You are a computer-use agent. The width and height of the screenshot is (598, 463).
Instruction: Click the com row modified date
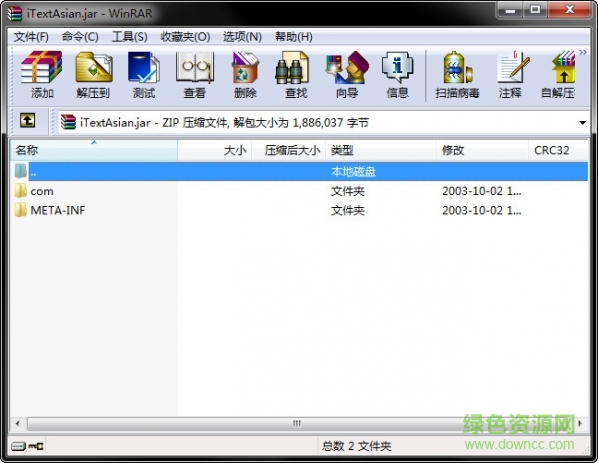tap(482, 191)
